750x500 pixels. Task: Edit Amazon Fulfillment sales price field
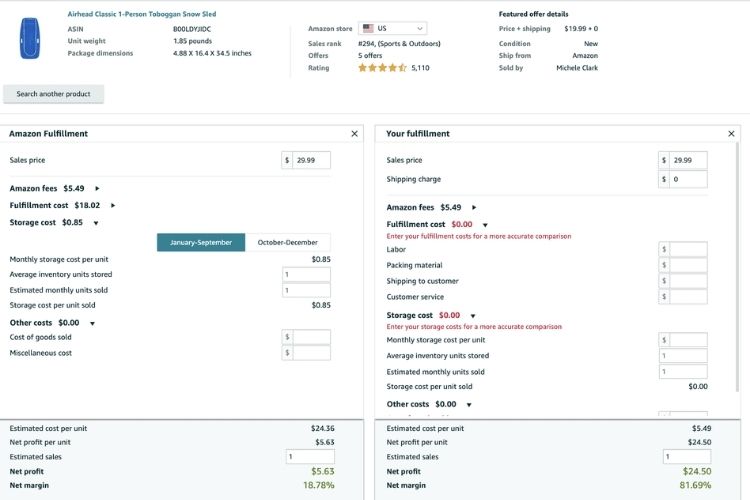(x=306, y=160)
